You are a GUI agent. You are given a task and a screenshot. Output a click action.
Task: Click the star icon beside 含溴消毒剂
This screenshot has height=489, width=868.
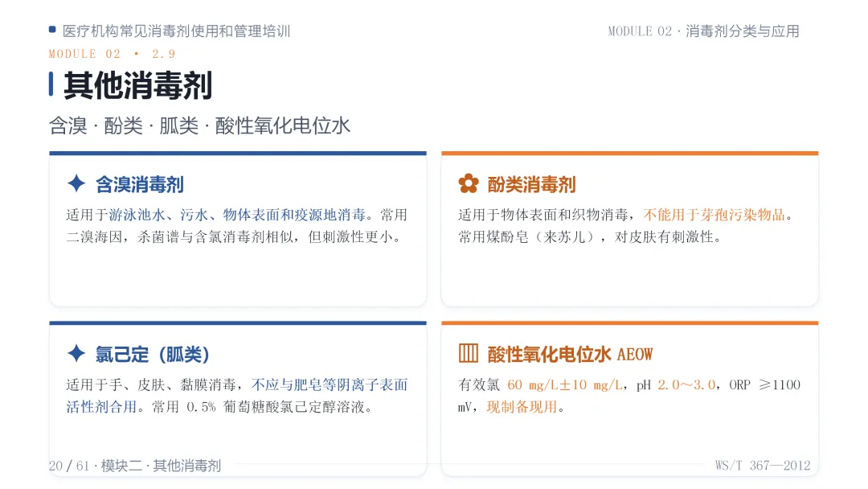tap(76, 184)
